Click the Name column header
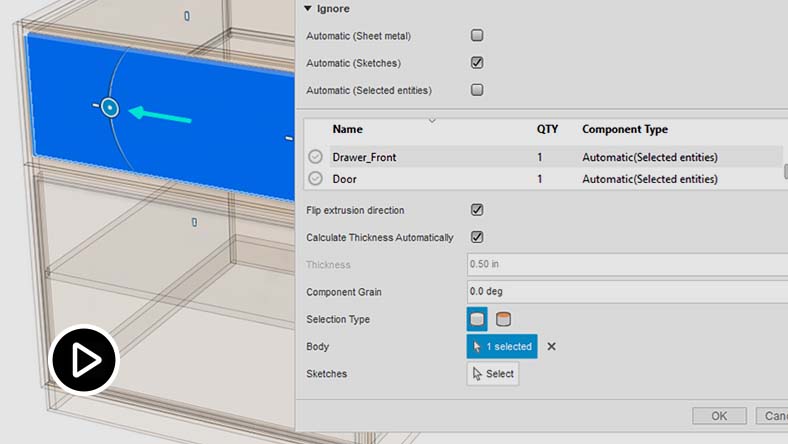788x444 pixels. point(348,130)
